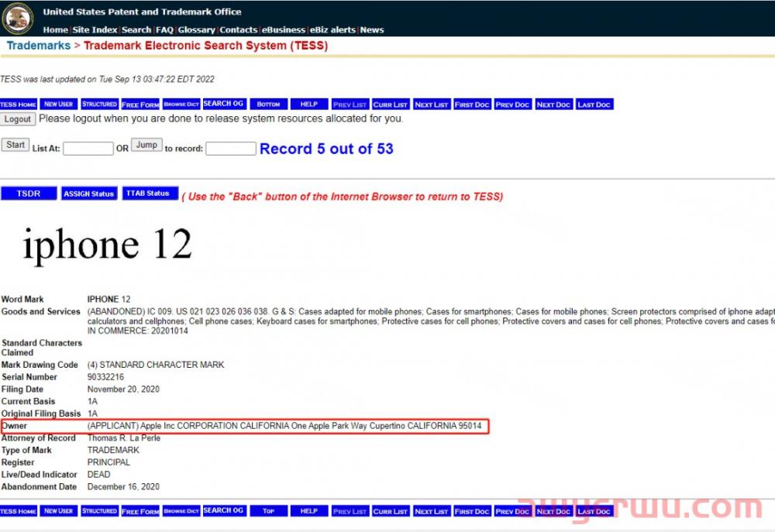The width and height of the screenshot is (775, 532).
Task: Open the TSDR status button
Action: tap(29, 194)
